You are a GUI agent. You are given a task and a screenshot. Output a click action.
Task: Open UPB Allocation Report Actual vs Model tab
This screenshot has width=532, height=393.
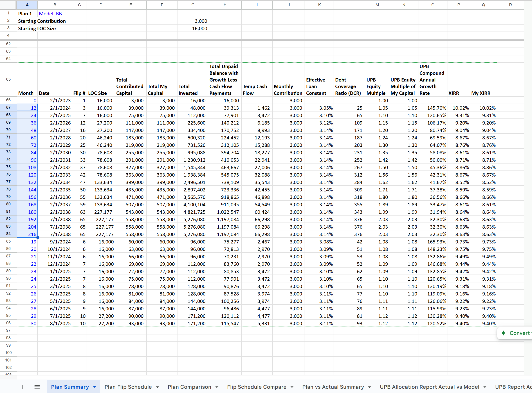pyautogui.click(x=429, y=387)
